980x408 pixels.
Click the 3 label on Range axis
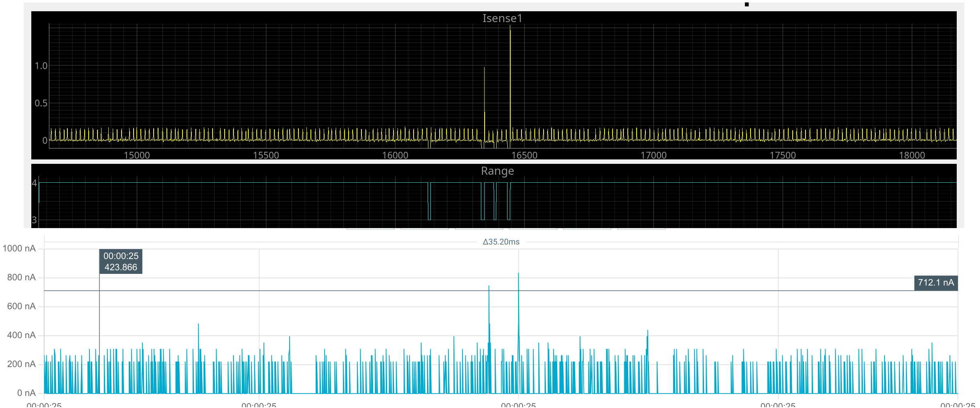(x=34, y=220)
